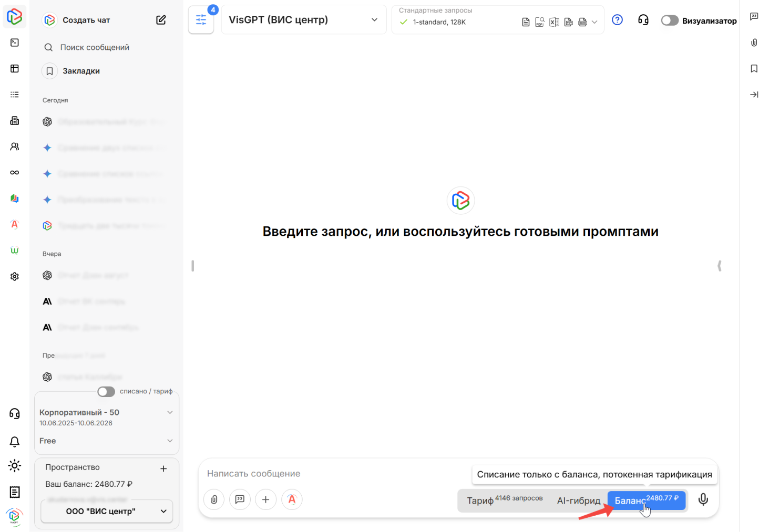Click Создать чат to start new chat
The image size is (769, 532).
86,20
